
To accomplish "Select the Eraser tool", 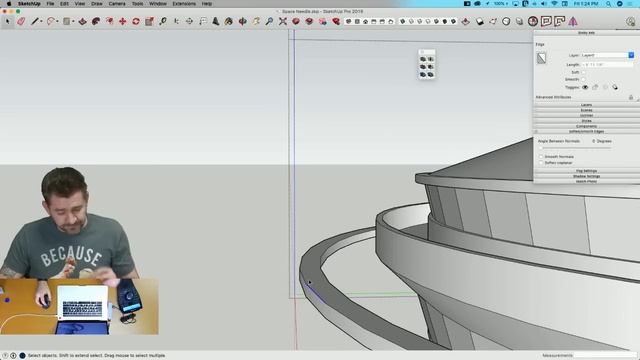I will [21, 21].
